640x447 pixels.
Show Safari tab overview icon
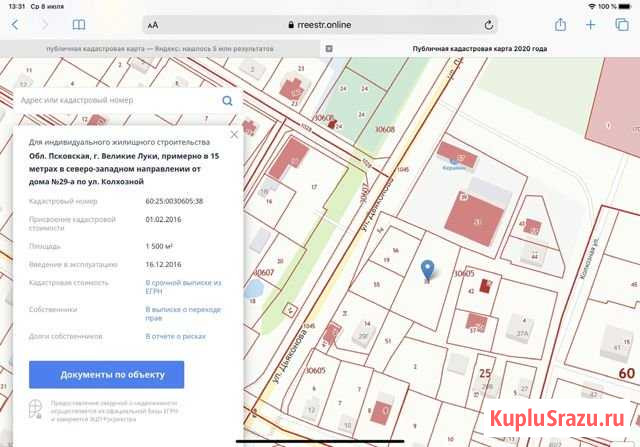point(622,25)
